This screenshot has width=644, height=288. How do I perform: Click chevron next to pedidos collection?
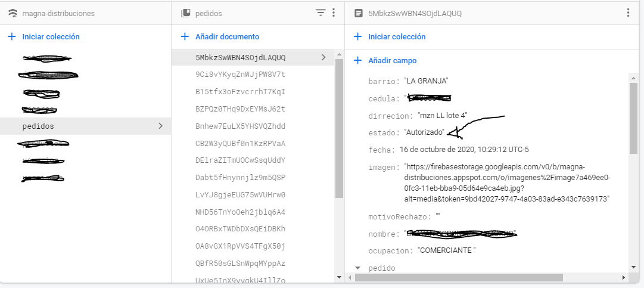[x=160, y=126]
